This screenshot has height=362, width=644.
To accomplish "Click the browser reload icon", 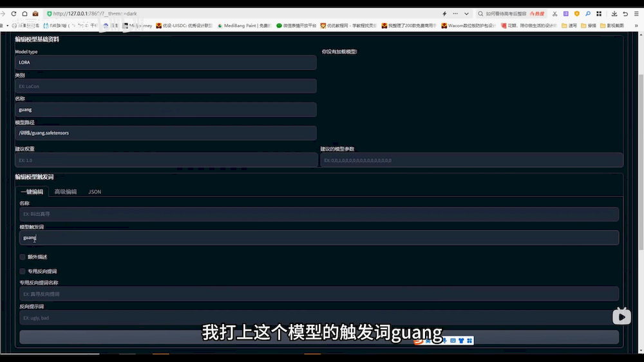I will pyautogui.click(x=13, y=14).
